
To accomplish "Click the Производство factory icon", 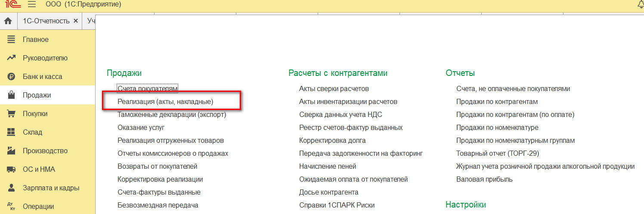I will 11,151.
